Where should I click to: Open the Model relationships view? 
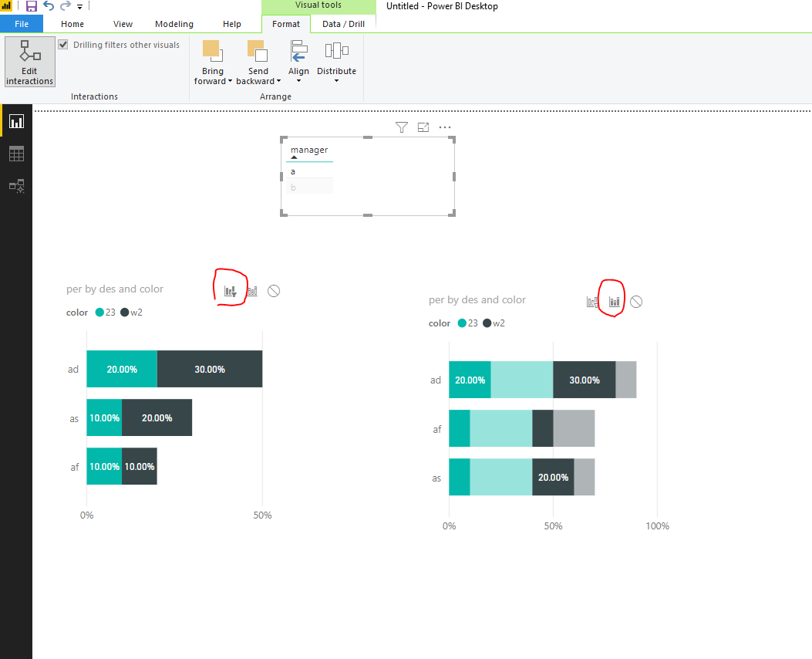point(16,185)
